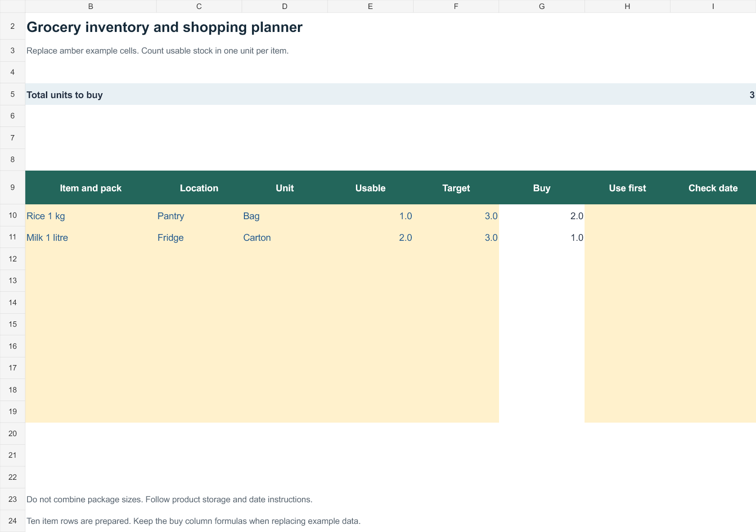The image size is (756, 532).
Task: Click the 'Target' table header
Action: (x=456, y=188)
